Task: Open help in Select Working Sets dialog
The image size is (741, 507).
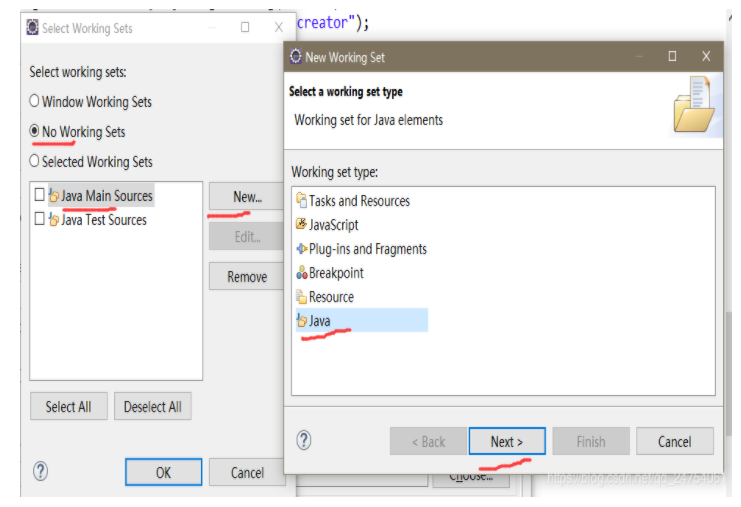Action: click(41, 471)
